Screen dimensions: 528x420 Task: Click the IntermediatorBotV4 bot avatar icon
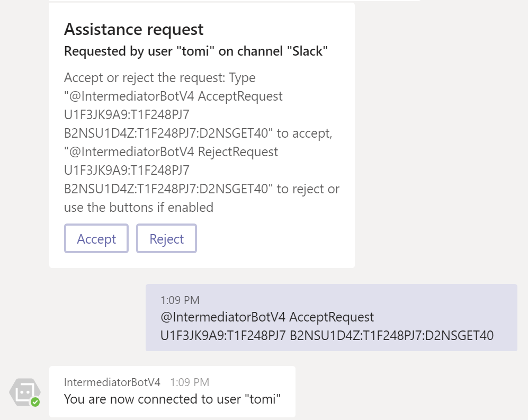coord(24,392)
